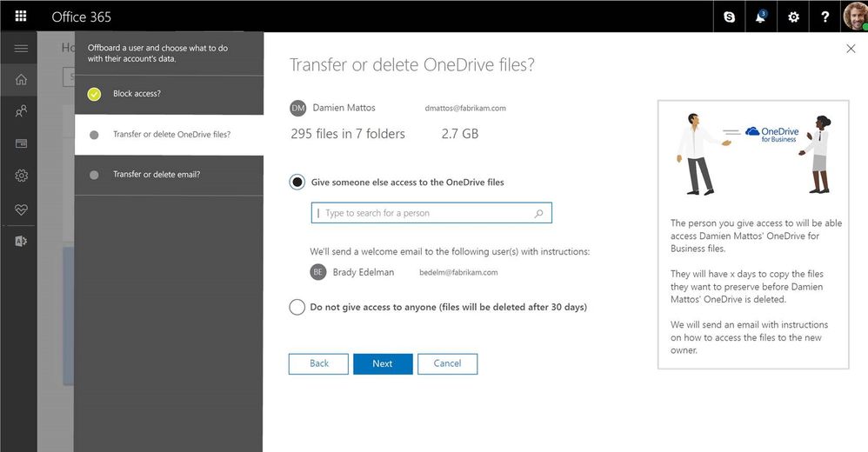Click the Damien Mattos name
The width and height of the screenshot is (868, 452).
[344, 108]
